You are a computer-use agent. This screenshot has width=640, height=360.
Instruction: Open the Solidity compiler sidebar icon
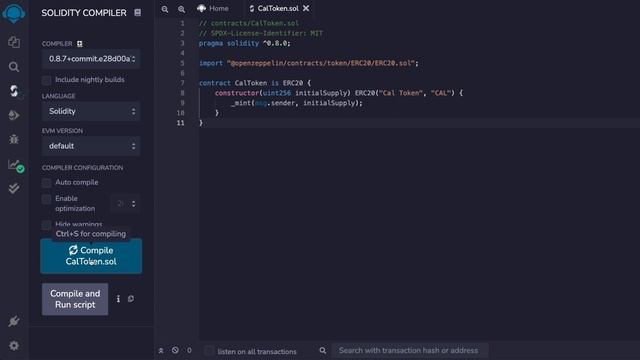[x=14, y=91]
